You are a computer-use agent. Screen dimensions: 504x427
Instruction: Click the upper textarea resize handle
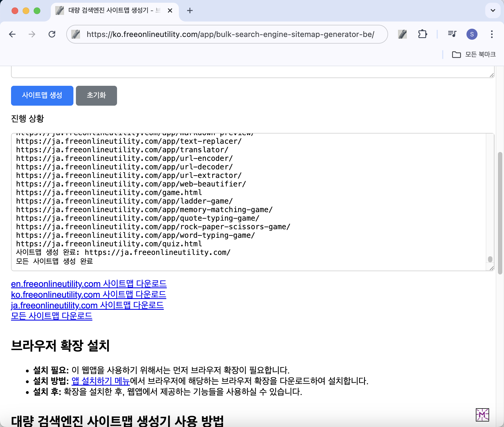click(492, 75)
